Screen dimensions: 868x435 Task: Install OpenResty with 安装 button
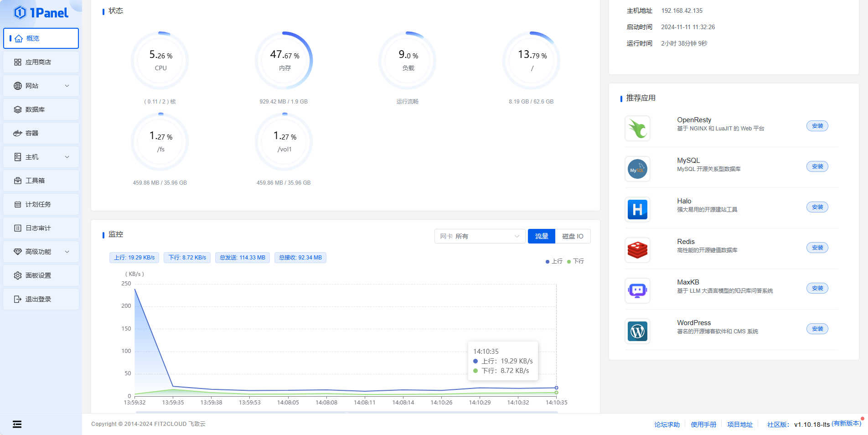817,126
